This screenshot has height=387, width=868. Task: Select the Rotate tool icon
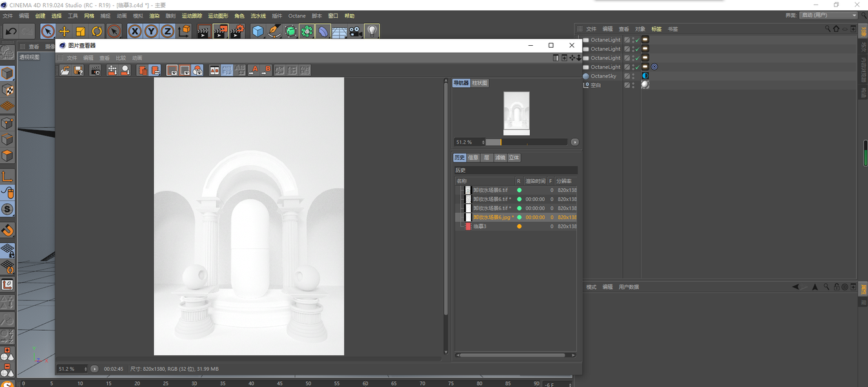(x=97, y=31)
